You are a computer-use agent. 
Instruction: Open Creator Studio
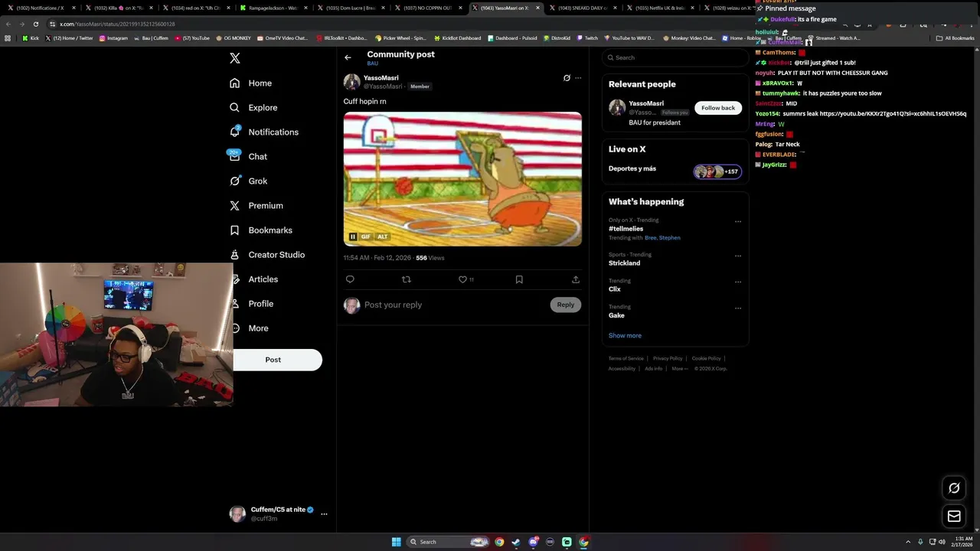267,254
